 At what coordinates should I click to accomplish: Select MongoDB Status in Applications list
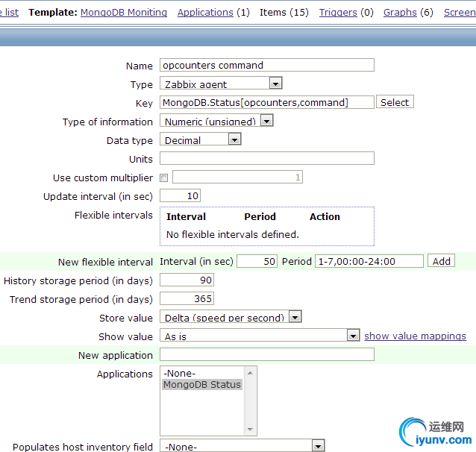202,385
